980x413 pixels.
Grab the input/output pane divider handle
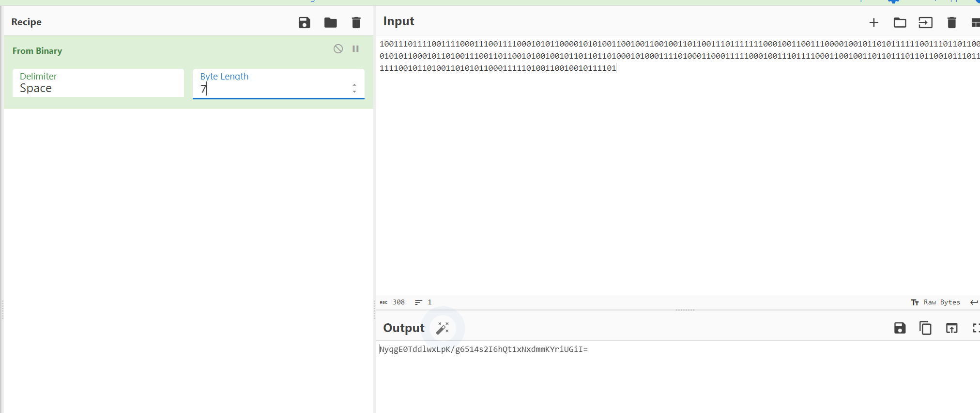(685, 310)
